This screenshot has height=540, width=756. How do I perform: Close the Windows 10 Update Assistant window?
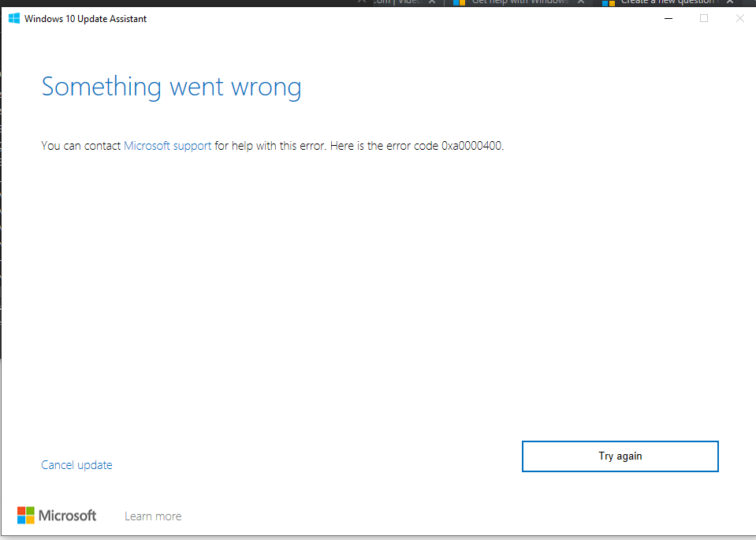tap(739, 18)
